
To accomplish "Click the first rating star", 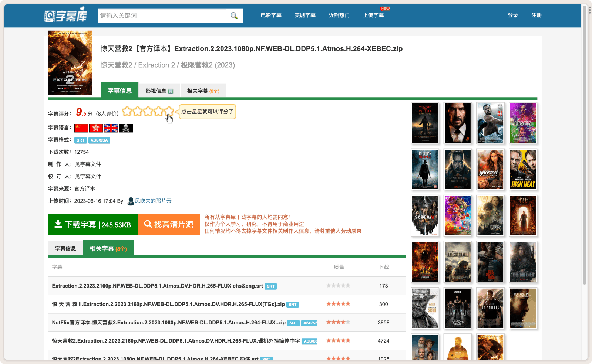I will pos(127,111).
